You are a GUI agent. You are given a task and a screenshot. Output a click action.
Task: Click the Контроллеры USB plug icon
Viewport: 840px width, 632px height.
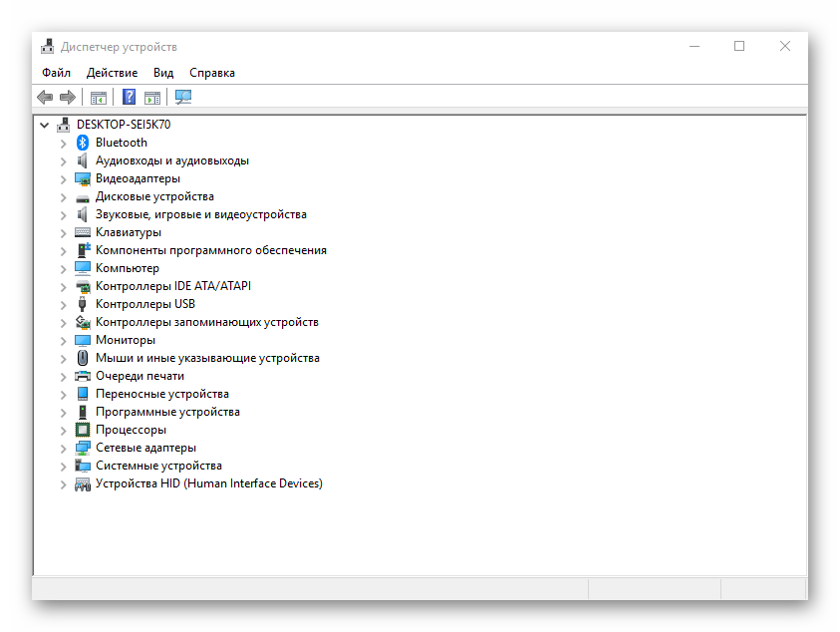coord(82,304)
